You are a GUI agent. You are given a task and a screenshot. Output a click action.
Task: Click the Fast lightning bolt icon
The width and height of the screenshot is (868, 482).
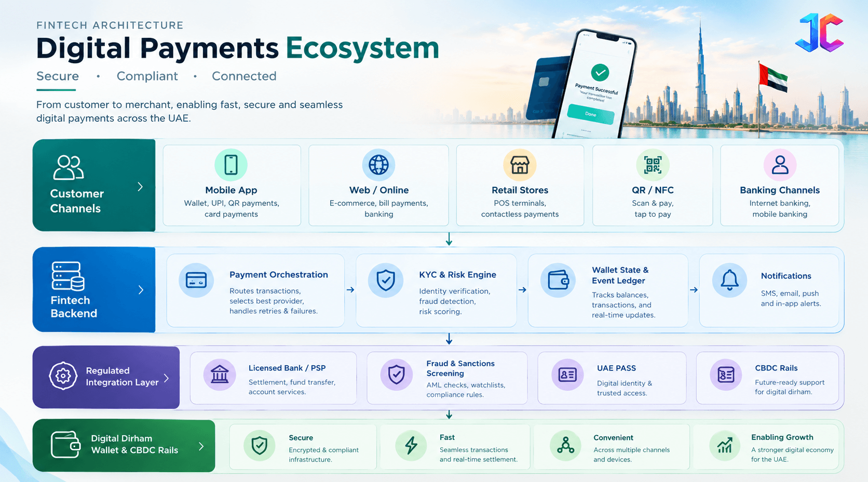click(x=411, y=446)
